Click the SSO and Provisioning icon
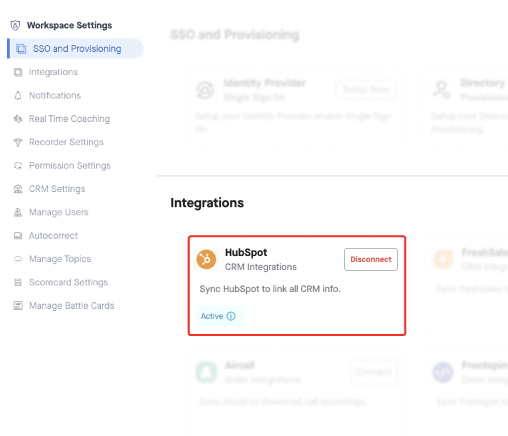The width and height of the screenshot is (508, 436). coord(21,49)
